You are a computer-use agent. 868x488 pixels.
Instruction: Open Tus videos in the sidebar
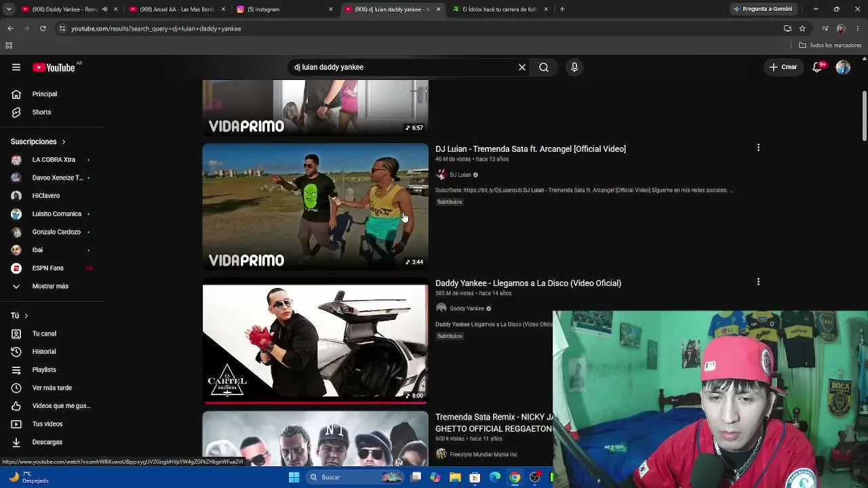pyautogui.click(x=47, y=424)
